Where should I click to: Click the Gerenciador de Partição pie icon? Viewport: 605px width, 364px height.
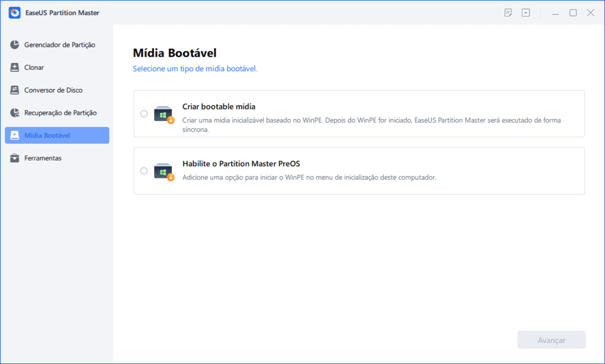(15, 45)
